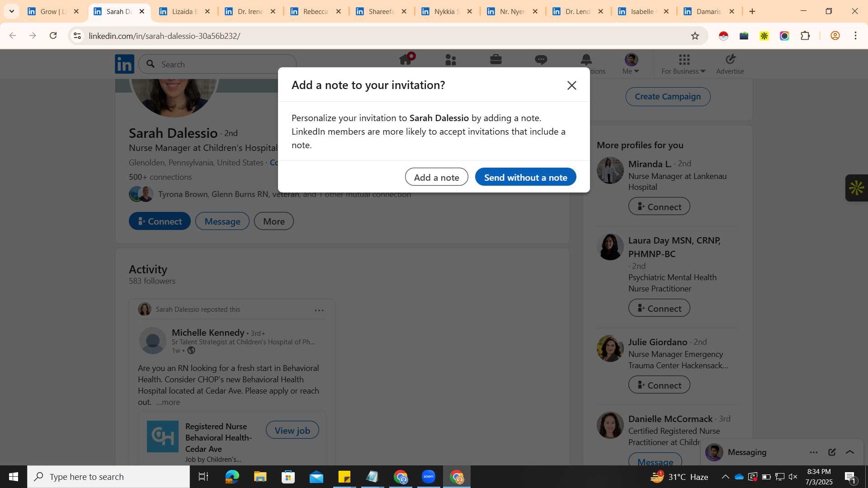Screen dimensions: 868x488
Task: Open File Explorer from taskbar
Action: (x=260, y=477)
